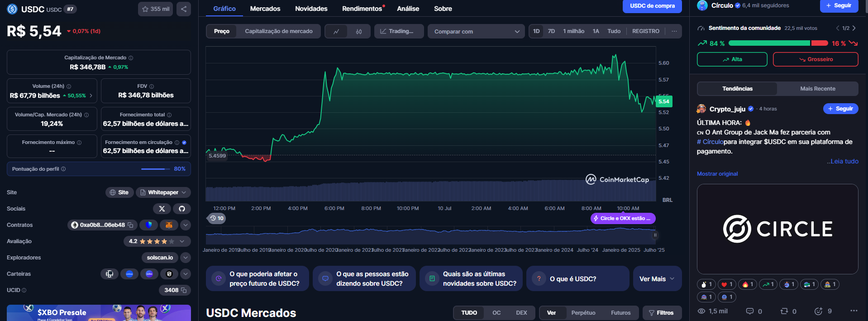This screenshot has width=868, height=321.
Task: Set chart range to Tudo
Action: (614, 31)
